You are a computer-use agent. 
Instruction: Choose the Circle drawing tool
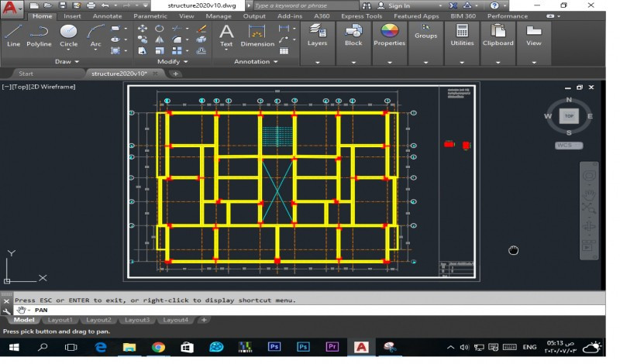point(68,36)
